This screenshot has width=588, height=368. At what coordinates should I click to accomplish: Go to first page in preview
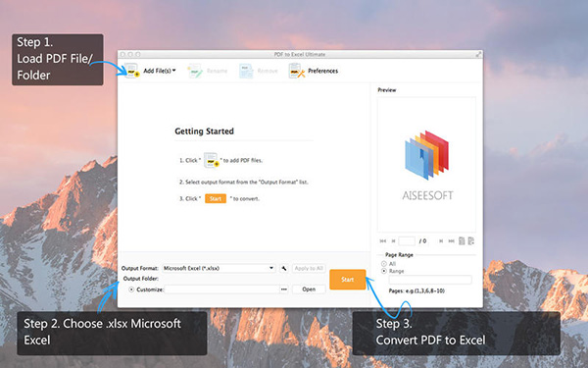pos(382,241)
